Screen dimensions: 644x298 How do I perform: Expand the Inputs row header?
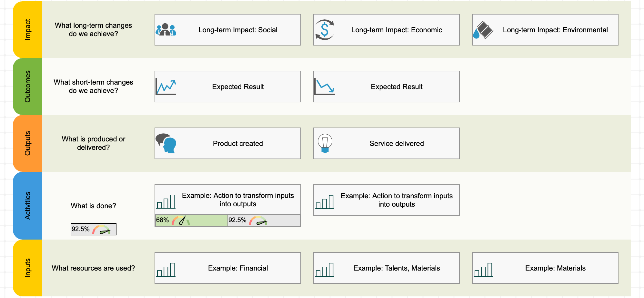tap(27, 268)
